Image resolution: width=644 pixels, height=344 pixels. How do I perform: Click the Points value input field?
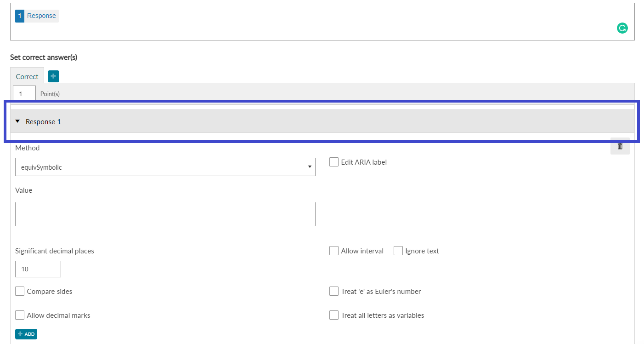pyautogui.click(x=24, y=93)
